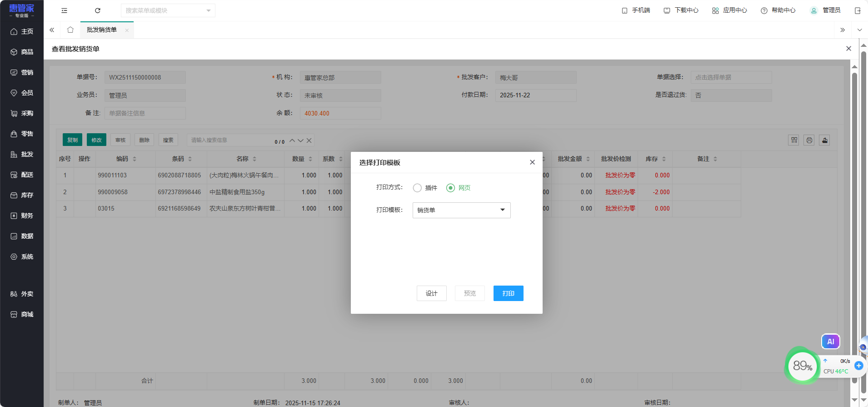The height and width of the screenshot is (407, 868).
Task: Expand the tab list chevron at far right
Action: point(859,30)
